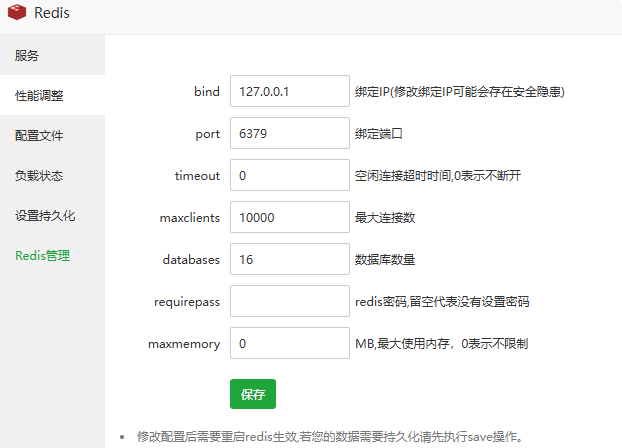Click the restart notice below the 保存 button
Screen dimensions: 622x448
coord(330,436)
